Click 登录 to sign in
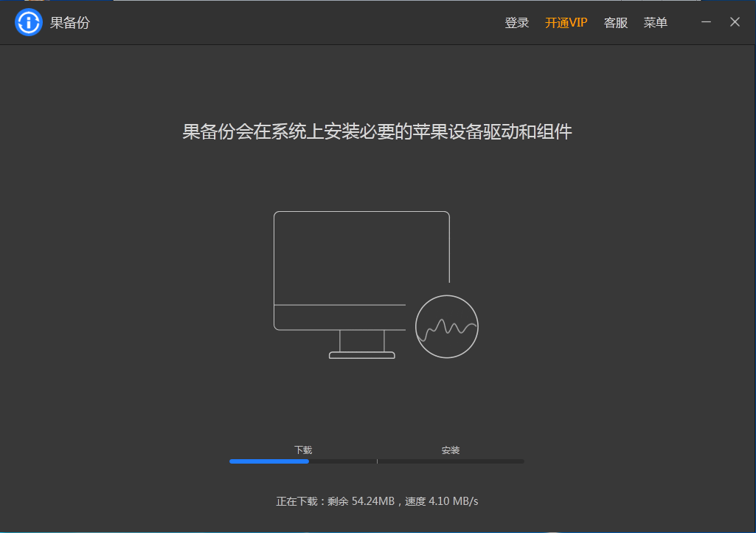The width and height of the screenshot is (756, 533). (516, 22)
